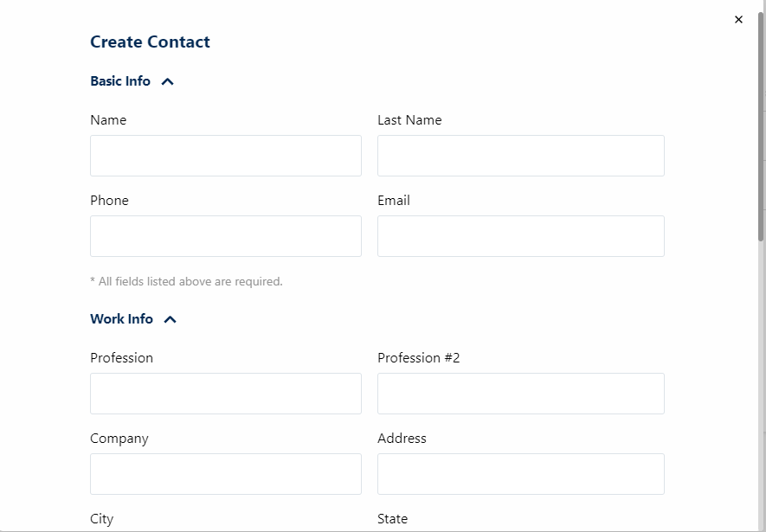Collapse the Work Info section chevron
Viewport: 766px width, 532px height.
tap(170, 320)
